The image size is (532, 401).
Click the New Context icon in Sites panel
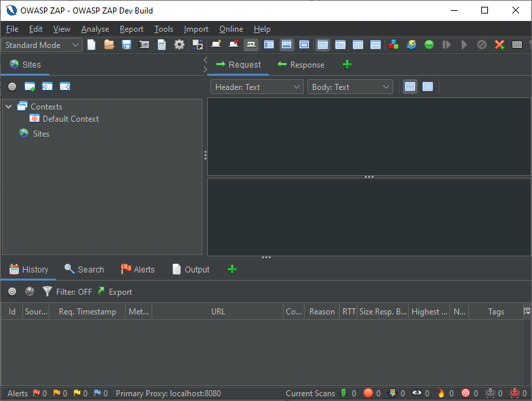point(30,87)
